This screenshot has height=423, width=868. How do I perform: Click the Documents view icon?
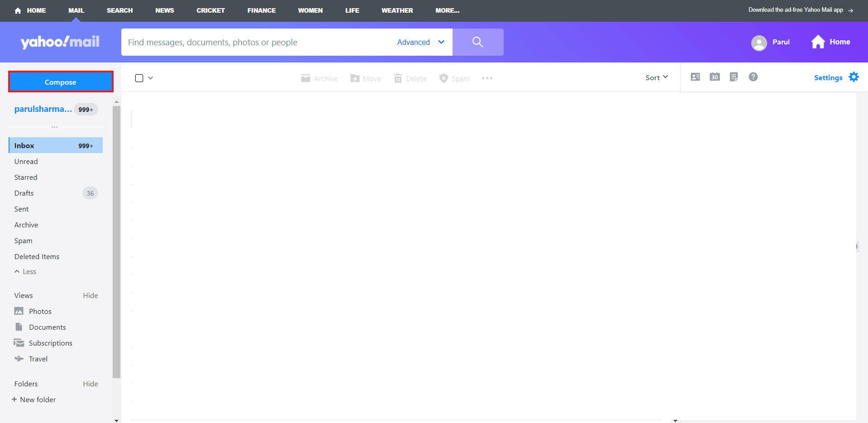(19, 327)
